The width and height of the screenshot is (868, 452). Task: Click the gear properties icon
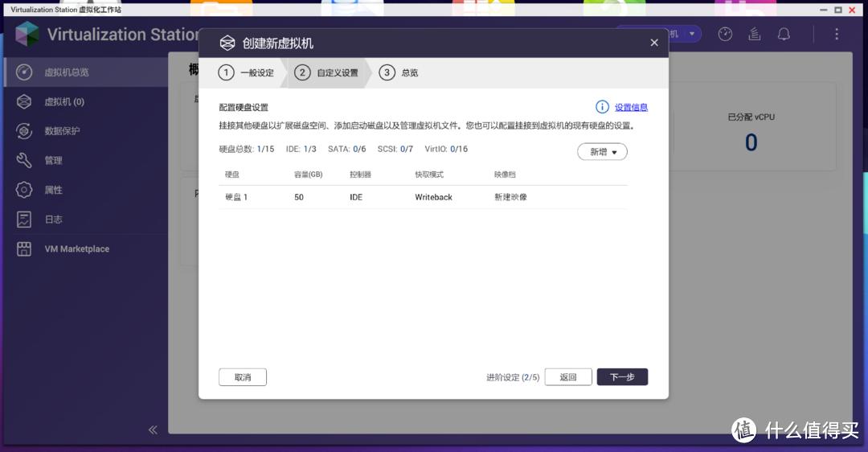24,190
